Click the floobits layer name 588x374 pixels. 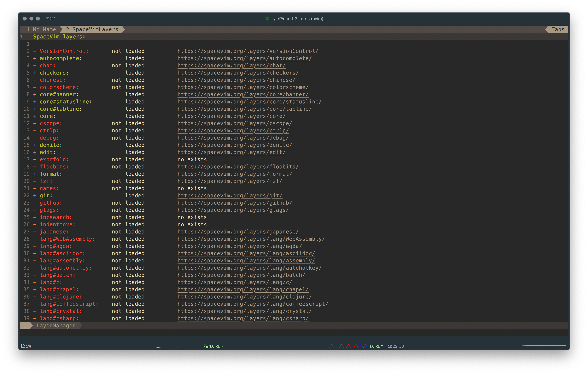[x=54, y=167]
